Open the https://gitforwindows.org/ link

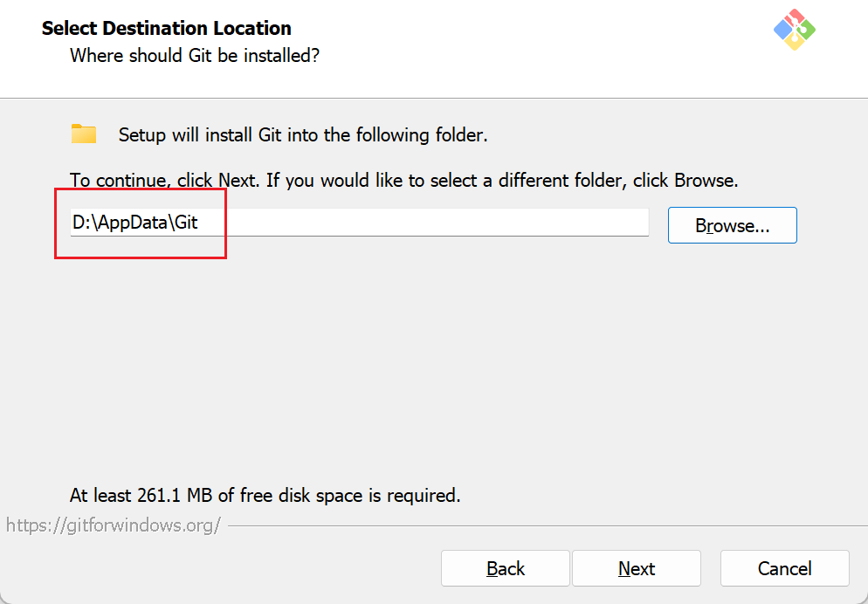114,525
